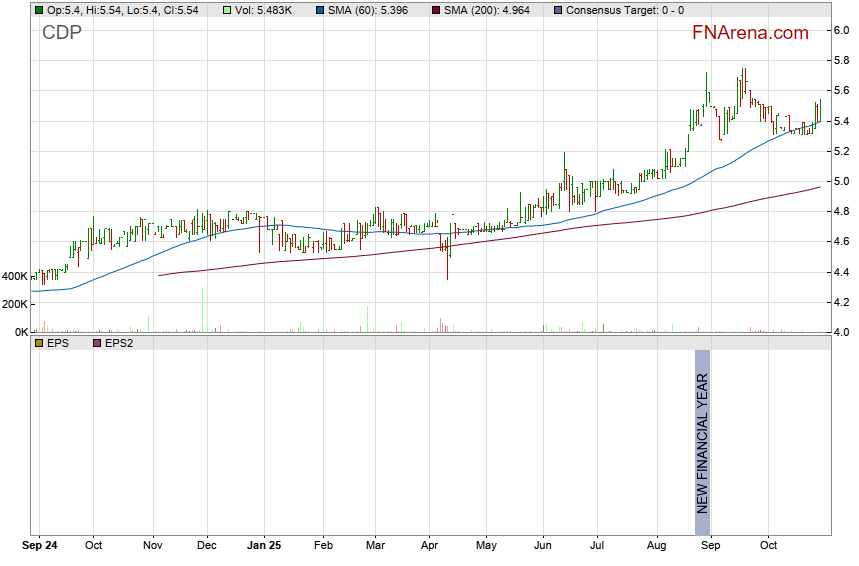859x566 pixels.
Task: Click the 400K volume axis label
Action: [x=15, y=276]
